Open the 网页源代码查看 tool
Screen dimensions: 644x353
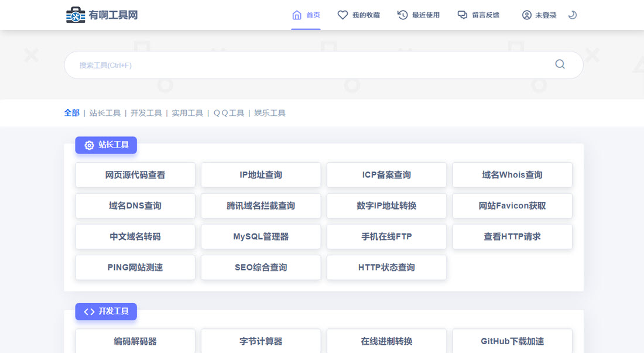pos(135,175)
